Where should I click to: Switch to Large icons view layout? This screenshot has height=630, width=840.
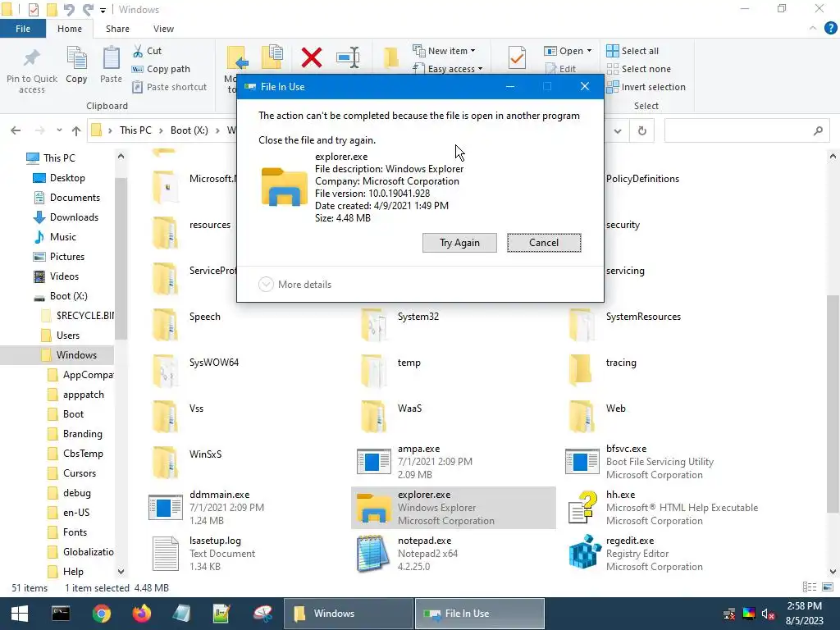tap(828, 587)
